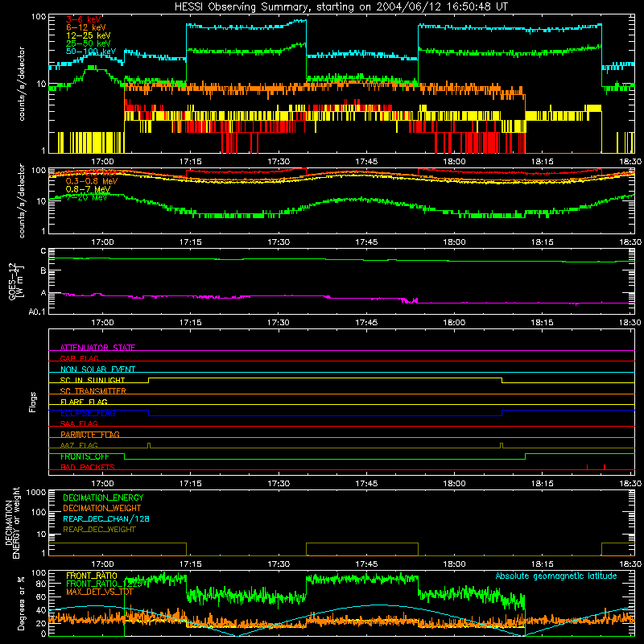Select the 80 tick label on bottom panel axis
The height and width of the screenshot is (644, 644).
[x=42, y=584]
